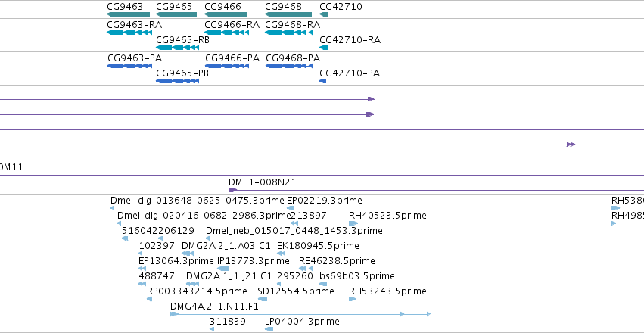Click the DME1-008N21 purple start block
The image size is (644, 333).
pos(232,190)
